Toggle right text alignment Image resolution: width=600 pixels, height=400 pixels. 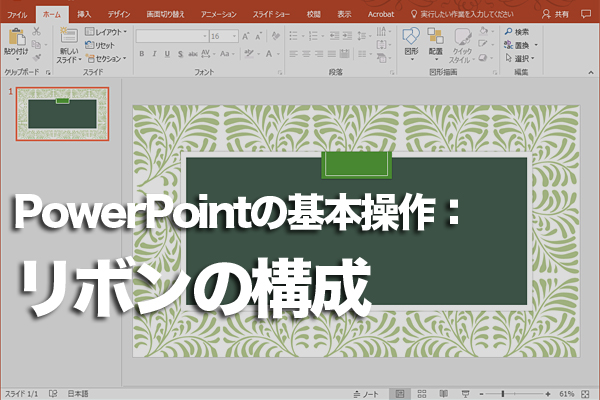tap(319, 54)
